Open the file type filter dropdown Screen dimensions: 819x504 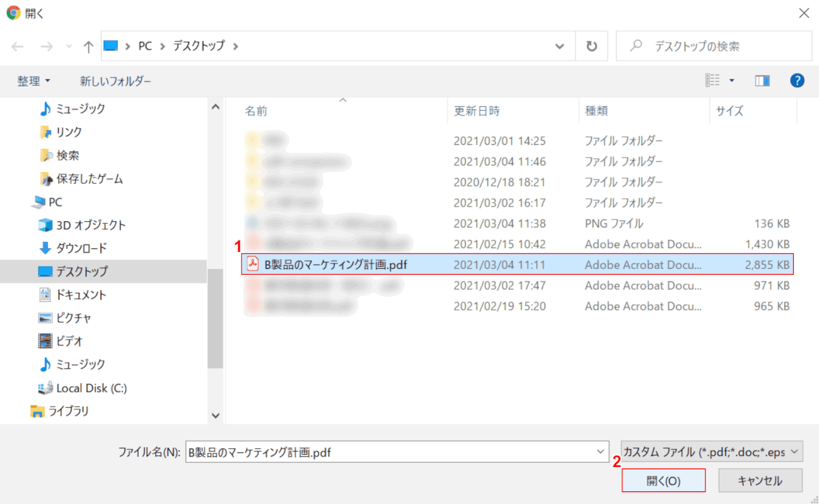[x=712, y=452]
